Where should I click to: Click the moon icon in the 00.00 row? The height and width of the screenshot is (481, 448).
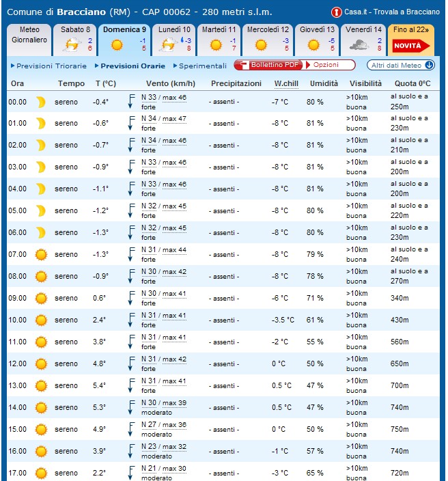(41, 102)
